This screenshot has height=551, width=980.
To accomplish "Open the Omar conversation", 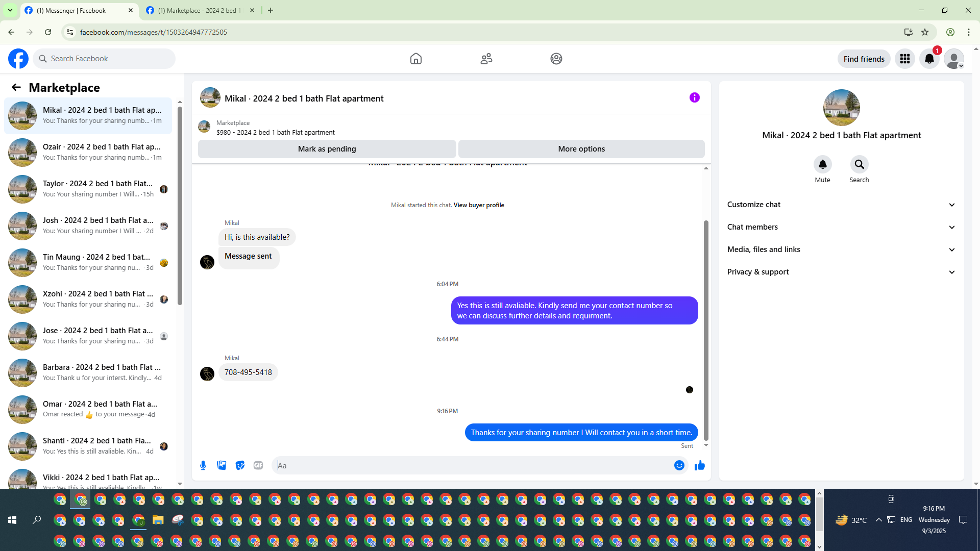I will (x=88, y=410).
